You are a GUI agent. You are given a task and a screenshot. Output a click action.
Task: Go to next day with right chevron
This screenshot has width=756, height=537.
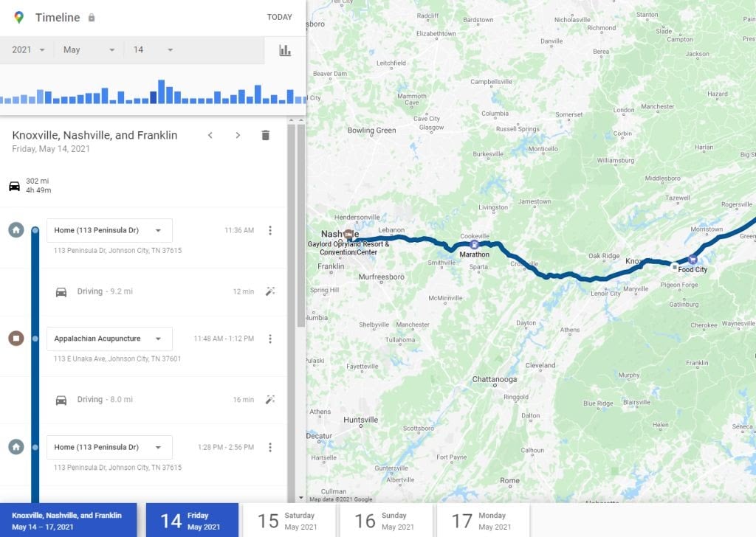238,135
